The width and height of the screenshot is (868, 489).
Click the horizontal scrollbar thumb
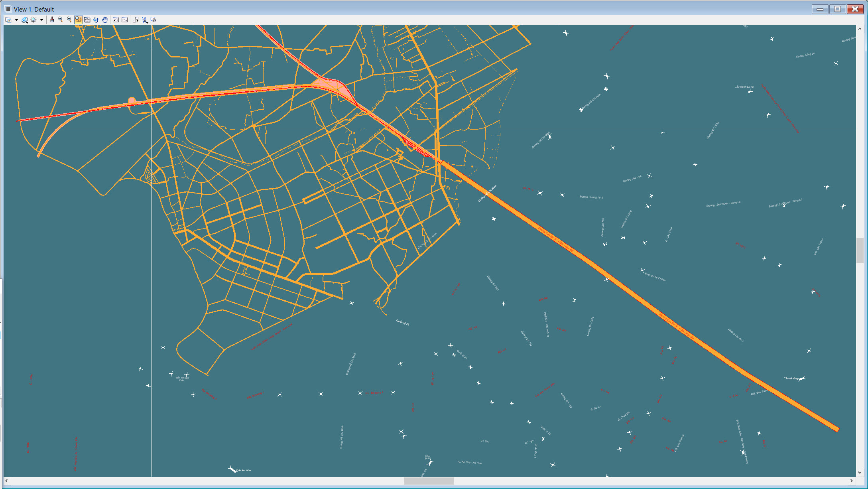click(x=429, y=481)
